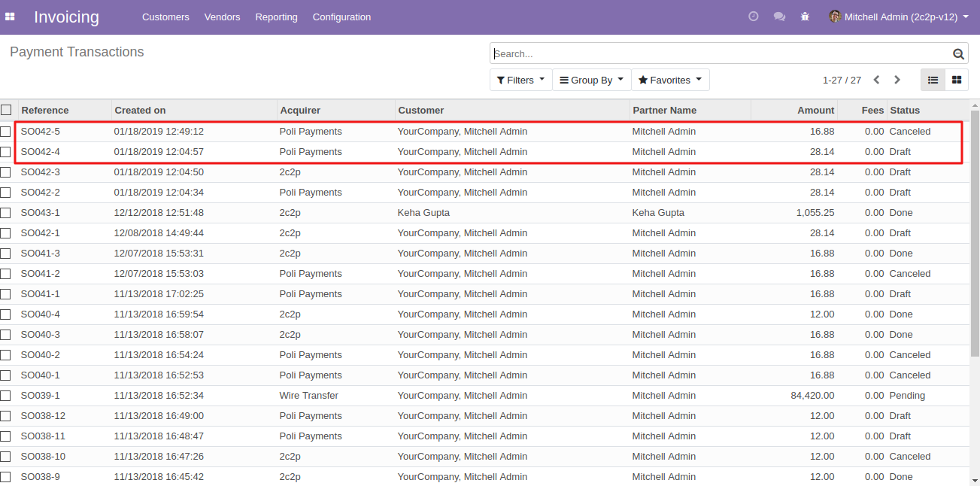Screen dimensions: 980x486
Task: Open the apps grid menu icon
Action: tap(10, 17)
